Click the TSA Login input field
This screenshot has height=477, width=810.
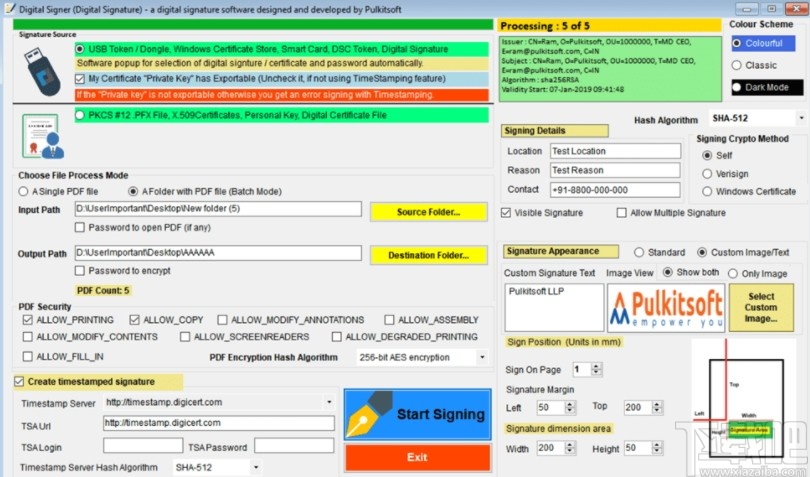point(143,445)
